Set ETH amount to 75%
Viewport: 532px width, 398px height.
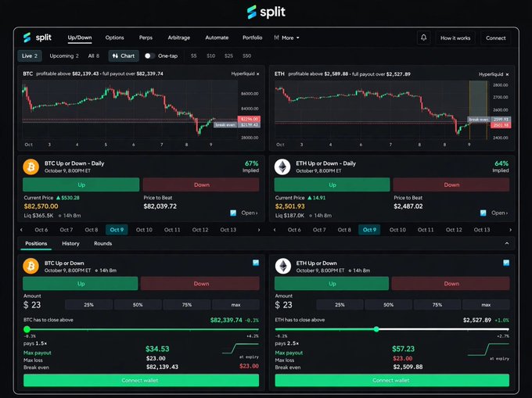click(x=437, y=305)
